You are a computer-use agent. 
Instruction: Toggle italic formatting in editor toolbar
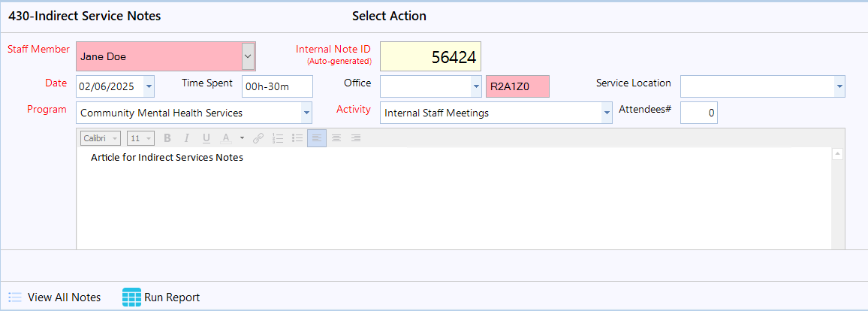click(186, 137)
